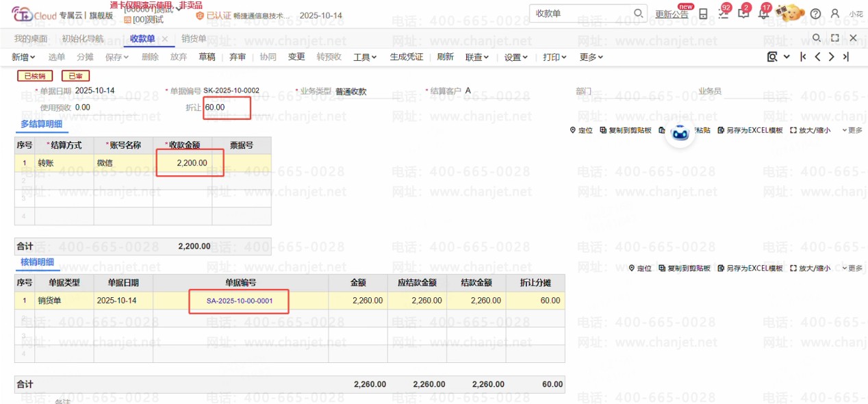Image resolution: width=868 pixels, height=404 pixels.
Task: Click the search magnifier in 收款单 search box
Action: 638,14
